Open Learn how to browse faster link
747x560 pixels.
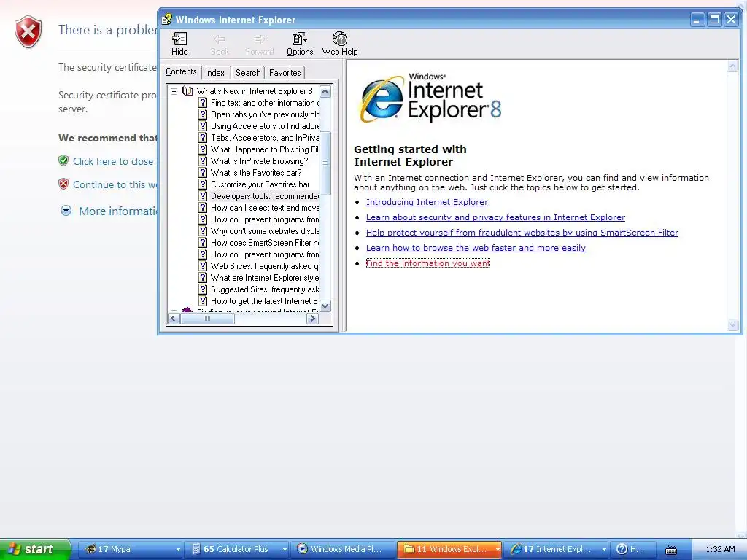pos(476,248)
